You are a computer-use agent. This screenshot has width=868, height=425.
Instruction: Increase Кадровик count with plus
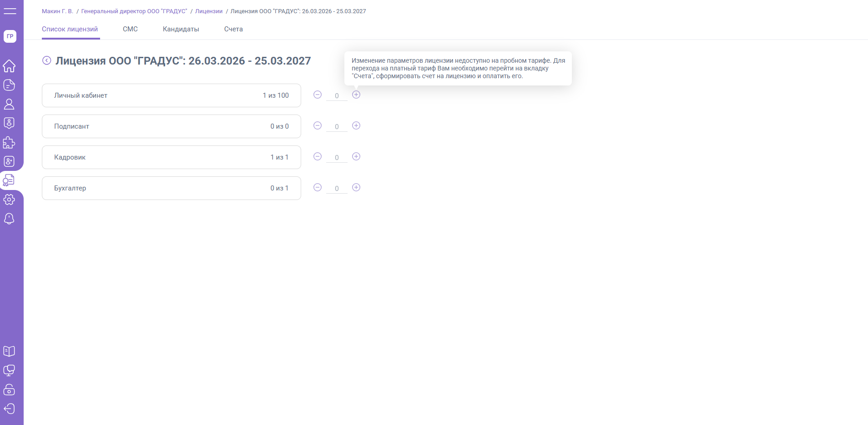pos(356,156)
